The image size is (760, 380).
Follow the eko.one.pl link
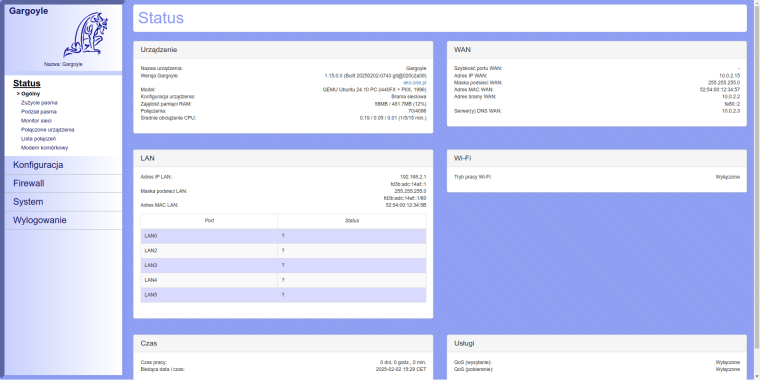414,83
